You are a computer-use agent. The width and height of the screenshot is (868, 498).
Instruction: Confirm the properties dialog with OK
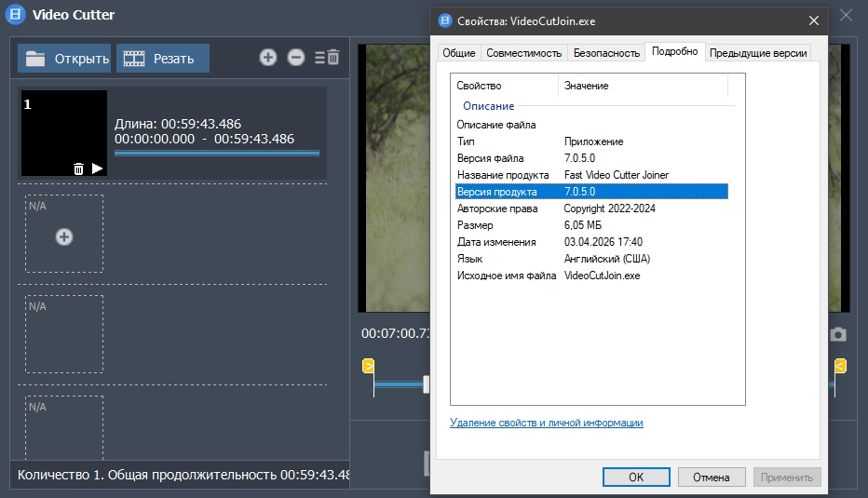point(636,478)
